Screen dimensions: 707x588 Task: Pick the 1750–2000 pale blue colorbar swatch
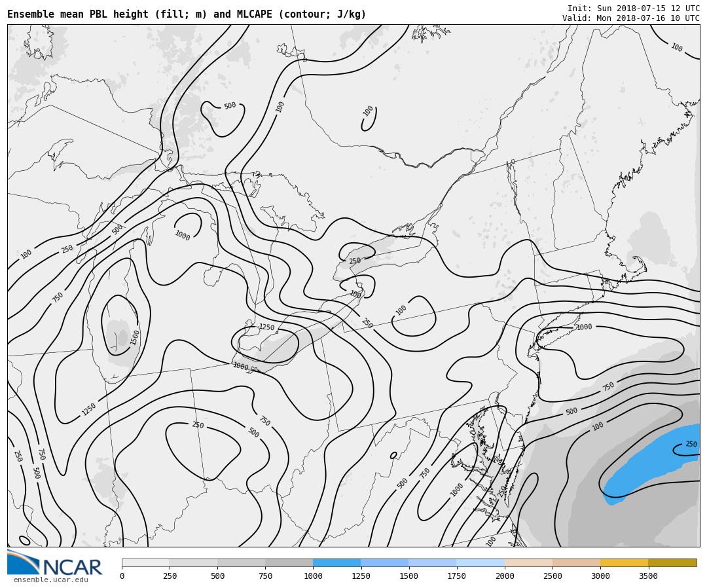tap(480, 562)
